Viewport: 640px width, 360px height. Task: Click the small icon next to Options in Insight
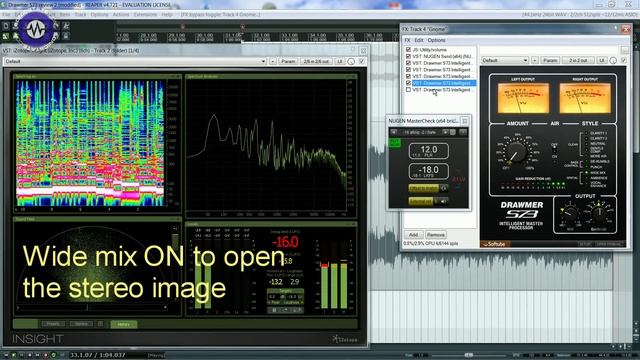[100, 324]
